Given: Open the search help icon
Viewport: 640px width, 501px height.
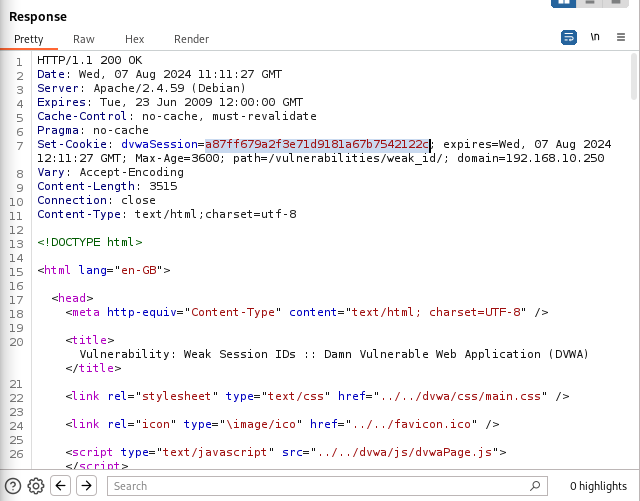Looking at the screenshot, I should pos(13,486).
